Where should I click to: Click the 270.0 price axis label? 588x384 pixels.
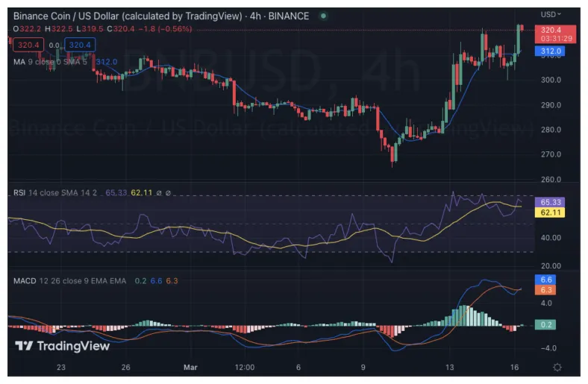point(551,154)
